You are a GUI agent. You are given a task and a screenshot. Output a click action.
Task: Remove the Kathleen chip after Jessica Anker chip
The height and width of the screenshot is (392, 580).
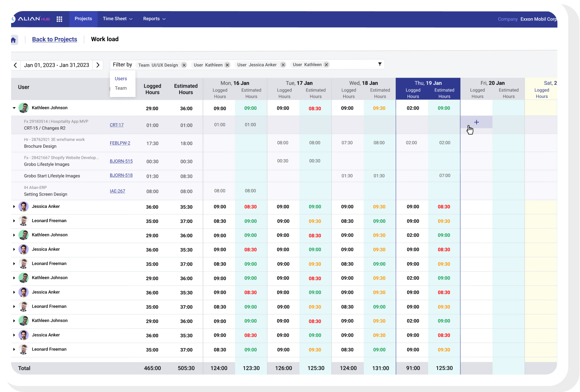pyautogui.click(x=326, y=65)
